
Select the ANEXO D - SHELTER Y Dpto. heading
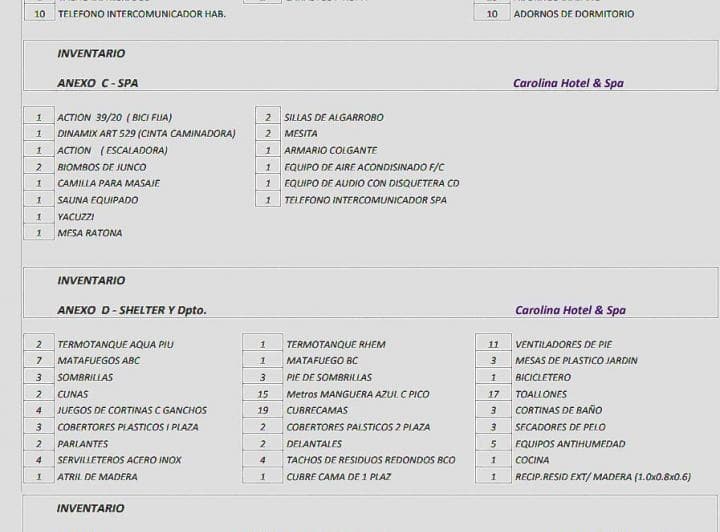131,310
